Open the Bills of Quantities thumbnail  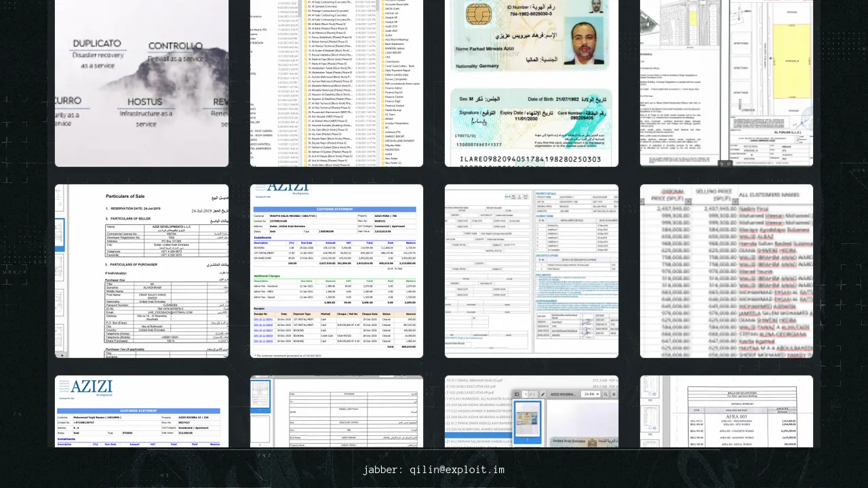click(x=726, y=411)
